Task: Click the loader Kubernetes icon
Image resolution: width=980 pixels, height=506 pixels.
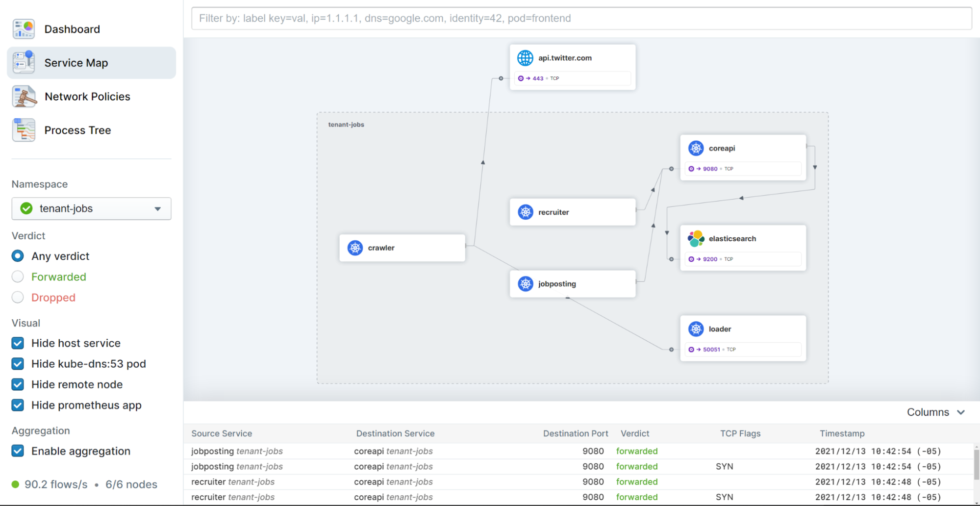Action: (x=696, y=329)
